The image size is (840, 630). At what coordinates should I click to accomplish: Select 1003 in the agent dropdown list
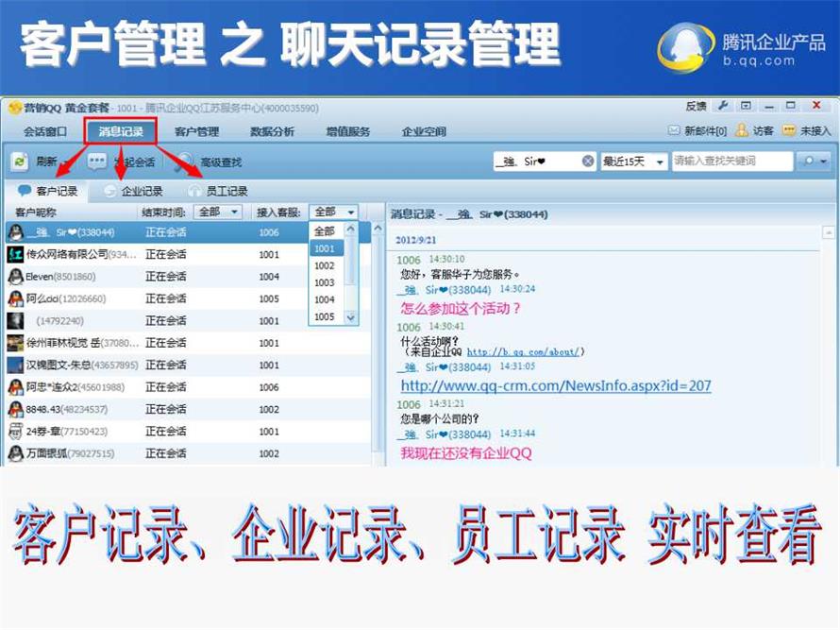(x=325, y=282)
